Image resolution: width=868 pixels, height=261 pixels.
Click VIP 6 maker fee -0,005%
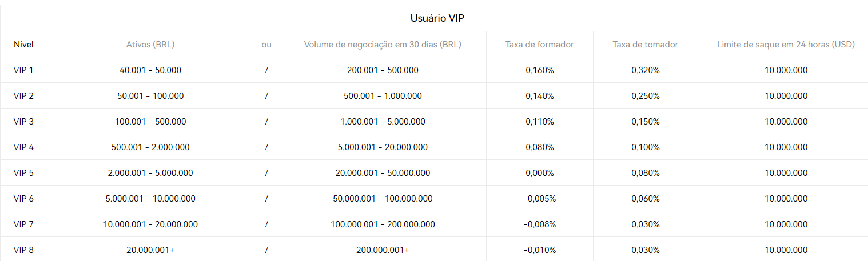pos(540,199)
